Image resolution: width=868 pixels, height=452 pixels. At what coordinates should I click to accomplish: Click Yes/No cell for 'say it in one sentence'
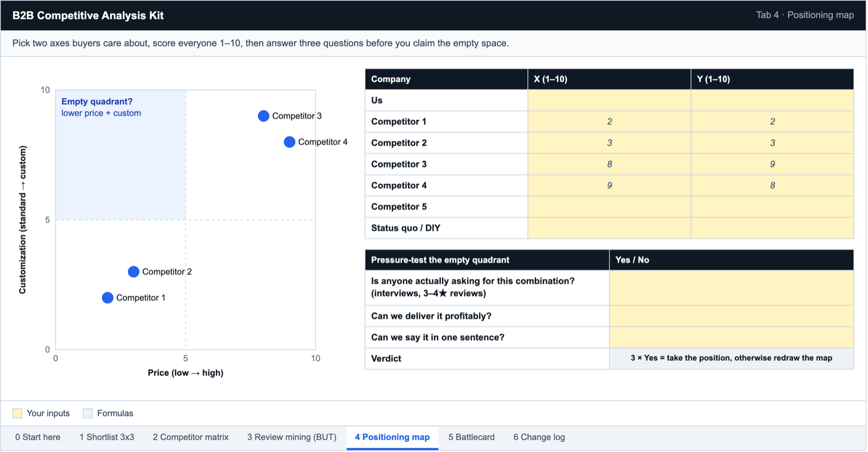(732, 338)
